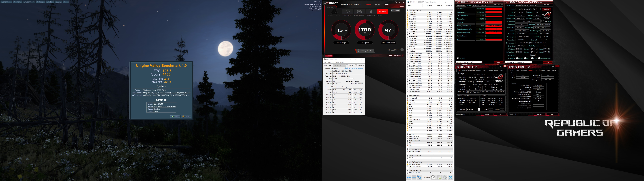Open hamburger menu in GPU-Z Graphics Card window

551,5
